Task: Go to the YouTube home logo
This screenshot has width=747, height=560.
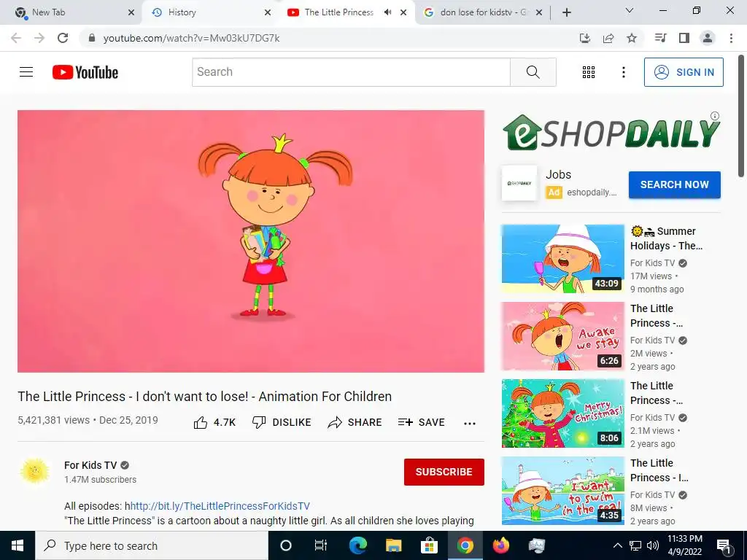Action: (x=85, y=72)
